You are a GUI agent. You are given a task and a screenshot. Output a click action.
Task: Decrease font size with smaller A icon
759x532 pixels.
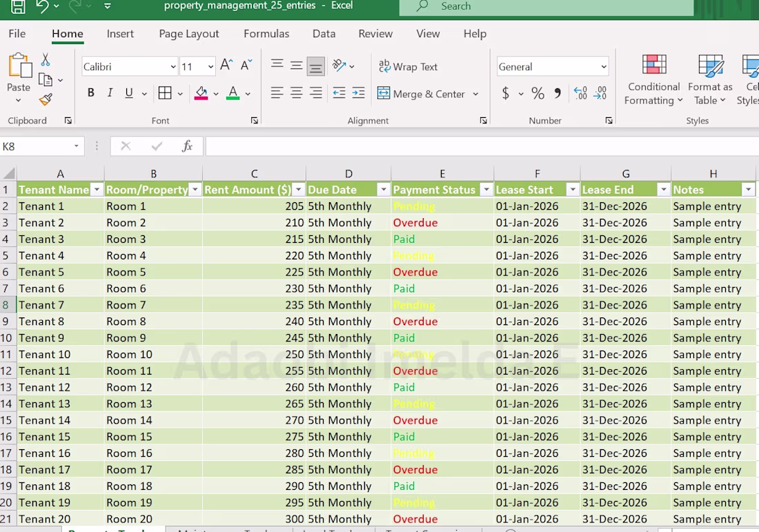[x=246, y=66]
